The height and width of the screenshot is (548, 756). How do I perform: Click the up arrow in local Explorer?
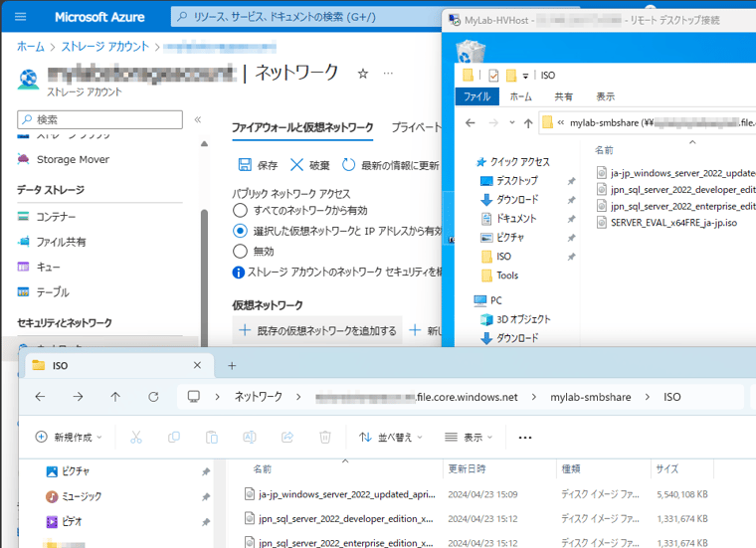[x=115, y=397]
